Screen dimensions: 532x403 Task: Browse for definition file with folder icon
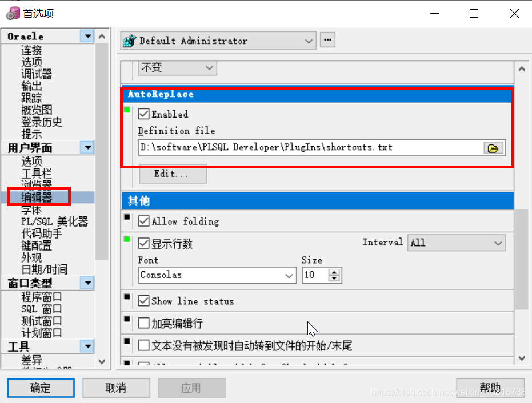point(493,148)
